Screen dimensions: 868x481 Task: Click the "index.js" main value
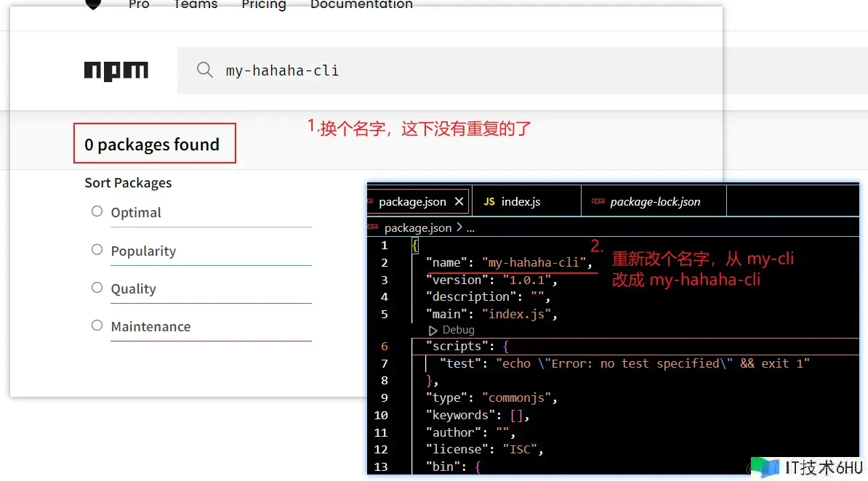click(x=516, y=314)
